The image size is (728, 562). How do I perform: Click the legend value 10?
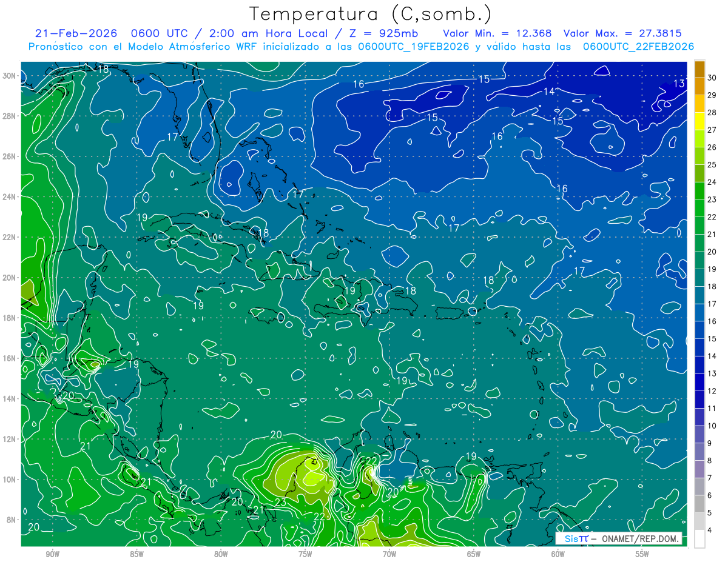713,426
